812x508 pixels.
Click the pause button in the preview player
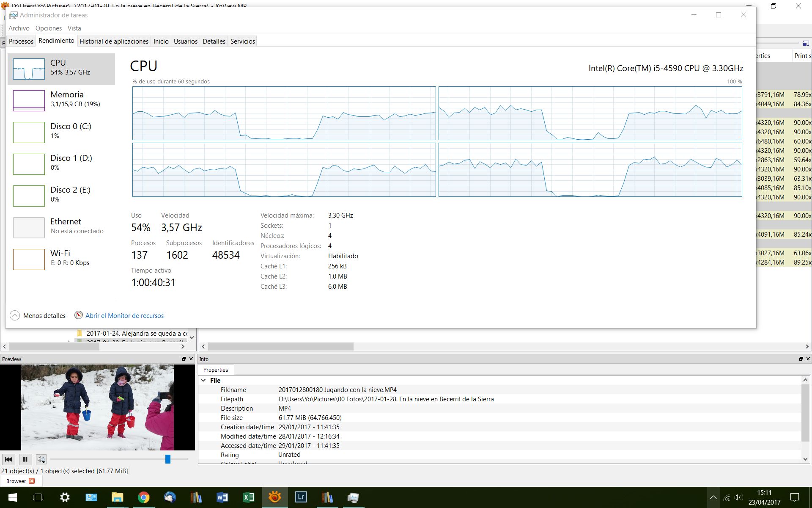point(25,459)
